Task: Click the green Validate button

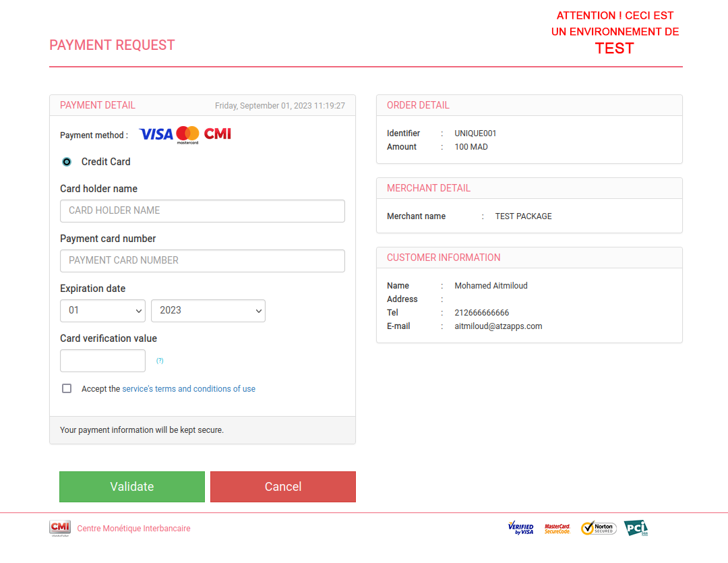Action: point(132,487)
